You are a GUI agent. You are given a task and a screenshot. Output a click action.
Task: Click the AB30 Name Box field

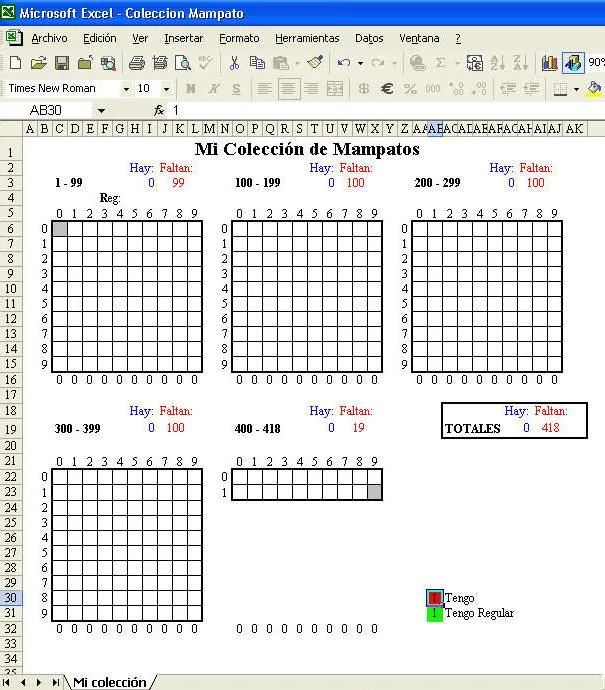click(x=48, y=110)
